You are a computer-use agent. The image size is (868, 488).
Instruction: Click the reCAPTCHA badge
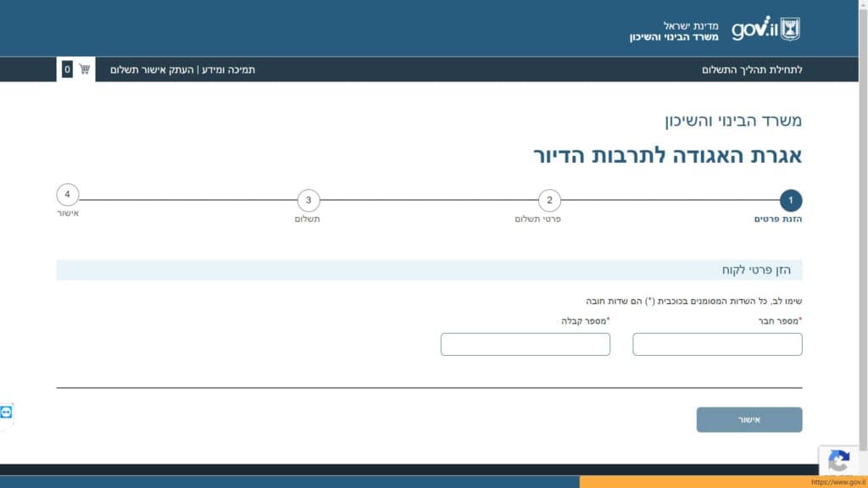click(838, 462)
